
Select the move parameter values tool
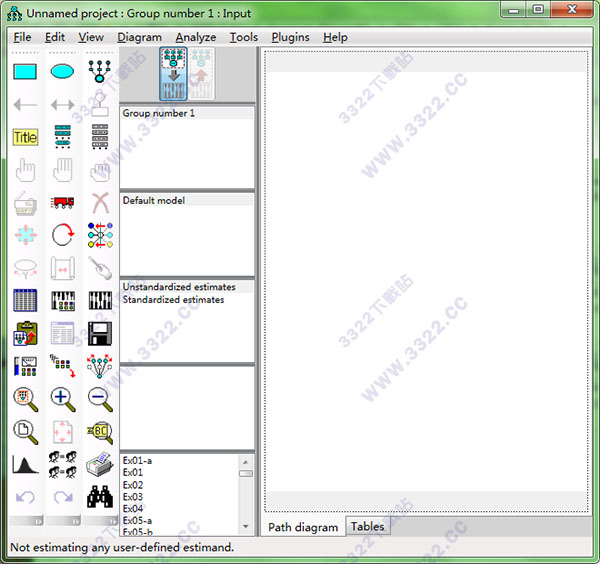click(25, 268)
